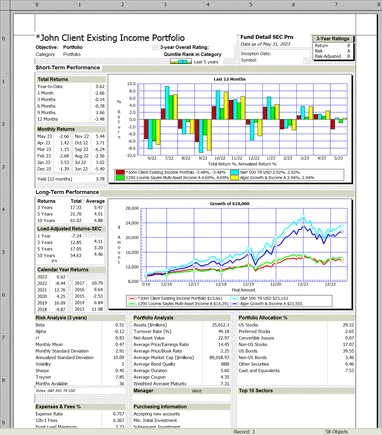This screenshot has height=435, width=382.
Task: Click the 'Nov 22' monthly return label
Action: [82, 136]
